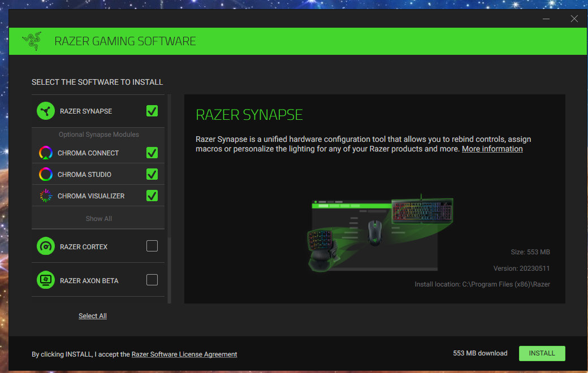This screenshot has height=373, width=588.
Task: Click the Razer snake logo in header
Action: click(32, 41)
